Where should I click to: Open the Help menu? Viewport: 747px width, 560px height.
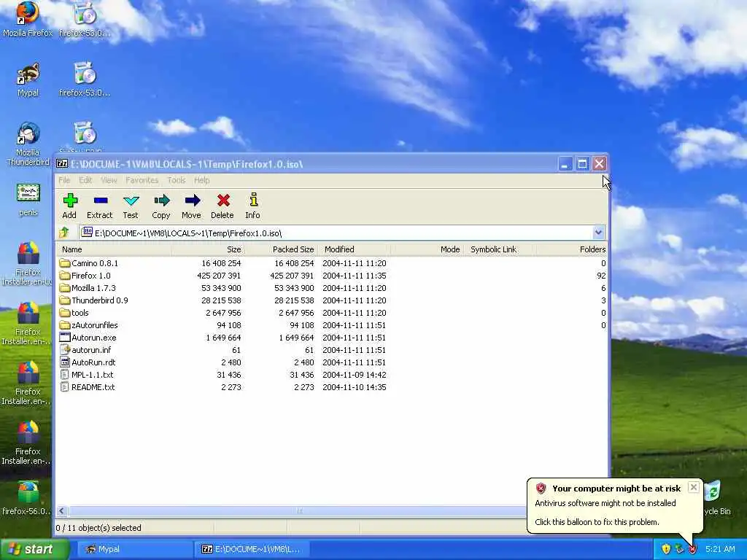(x=201, y=180)
